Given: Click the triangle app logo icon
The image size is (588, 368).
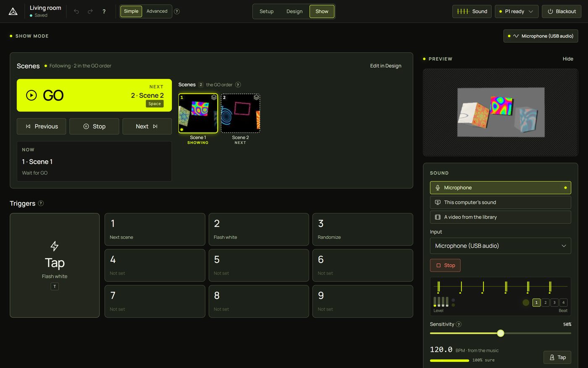Looking at the screenshot, I should (13, 11).
